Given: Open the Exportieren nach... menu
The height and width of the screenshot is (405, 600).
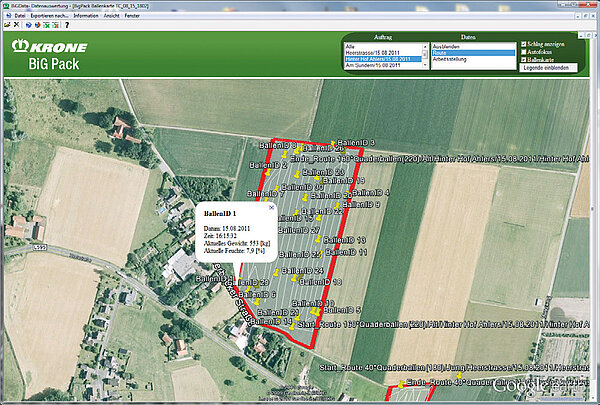Looking at the screenshot, I should pos(51,16).
